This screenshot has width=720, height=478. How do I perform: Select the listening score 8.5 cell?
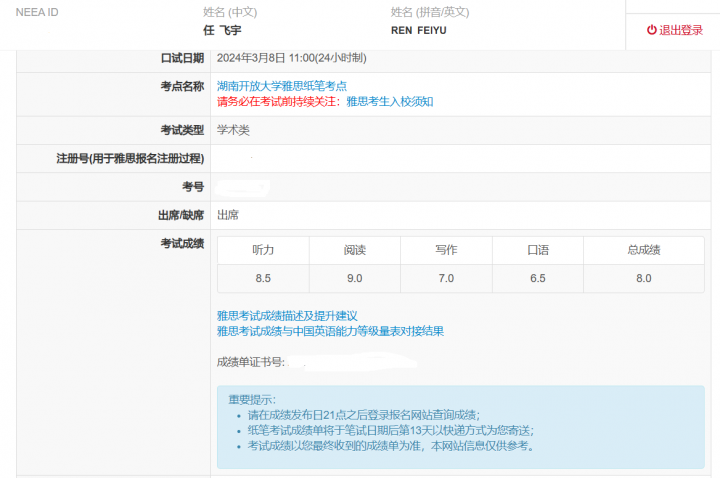[x=263, y=278]
